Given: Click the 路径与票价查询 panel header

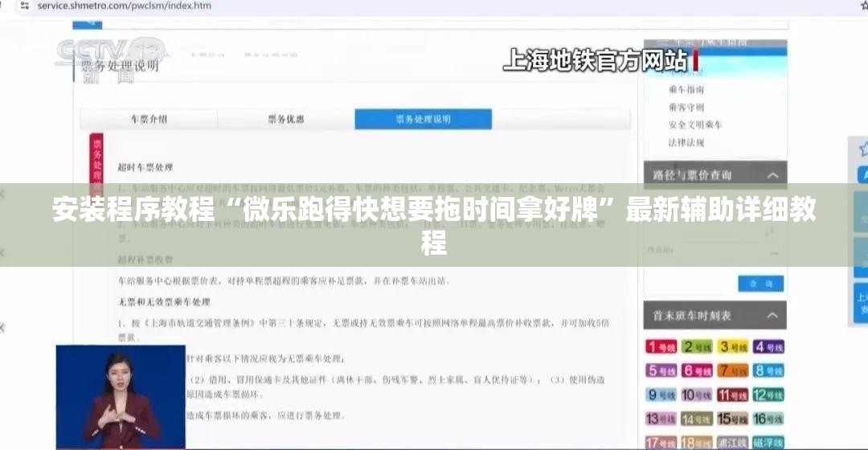Looking at the screenshot, I should click(714, 175).
